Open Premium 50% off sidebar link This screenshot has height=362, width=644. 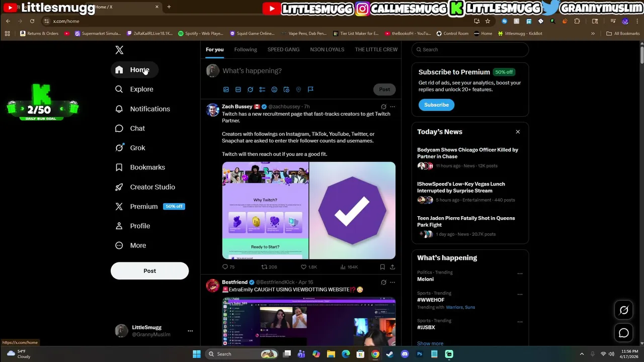pos(150,207)
